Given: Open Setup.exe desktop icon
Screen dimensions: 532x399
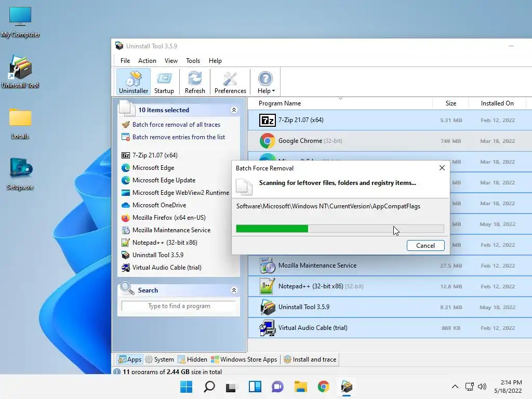Looking at the screenshot, I should (x=20, y=174).
